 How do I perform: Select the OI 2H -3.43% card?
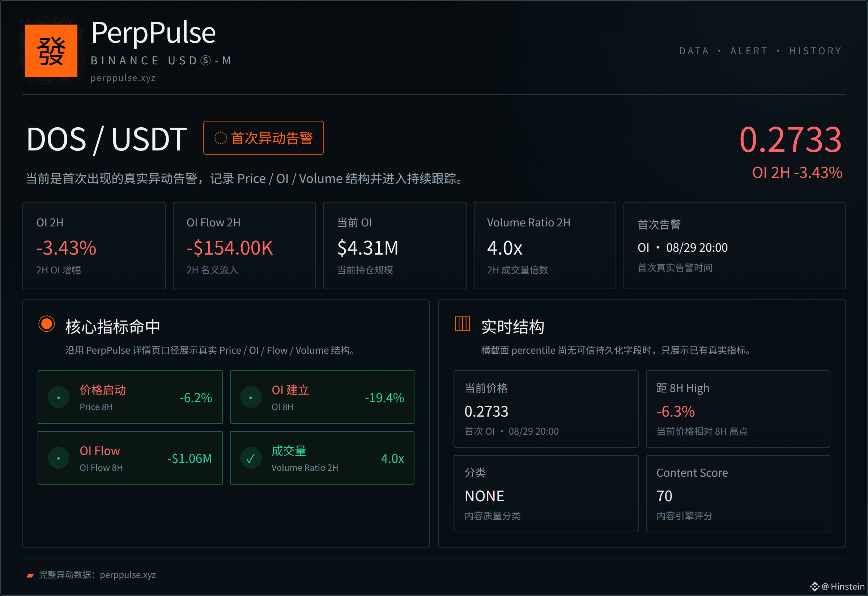click(94, 245)
